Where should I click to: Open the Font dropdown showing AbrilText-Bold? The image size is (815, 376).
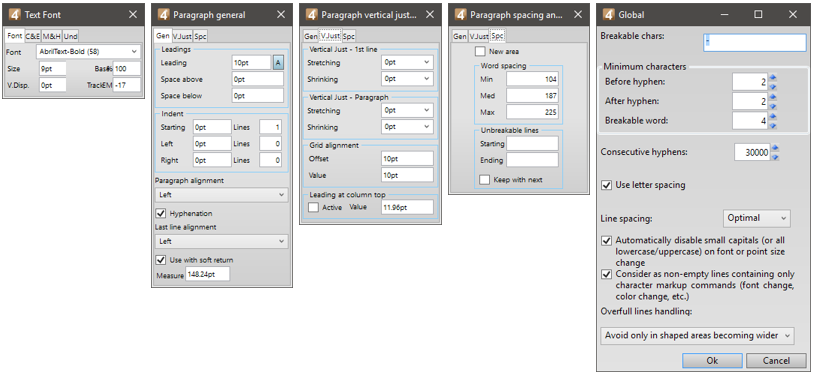(x=88, y=51)
